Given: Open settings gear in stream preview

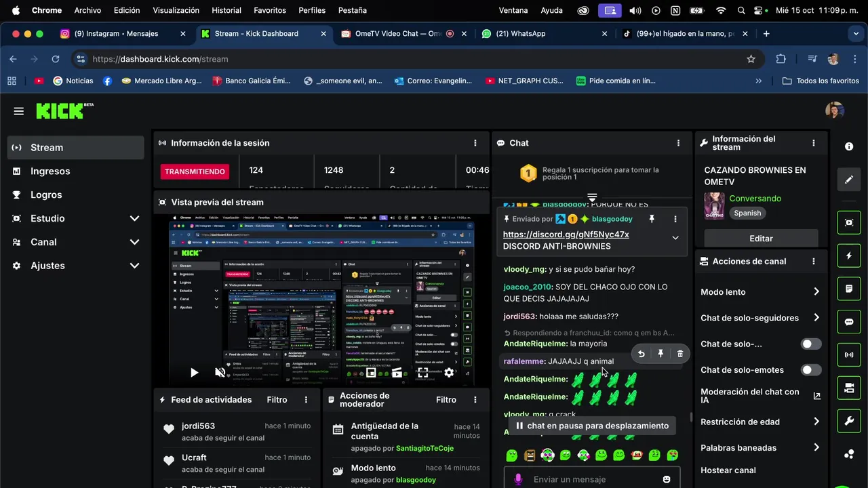Looking at the screenshot, I should [448, 372].
